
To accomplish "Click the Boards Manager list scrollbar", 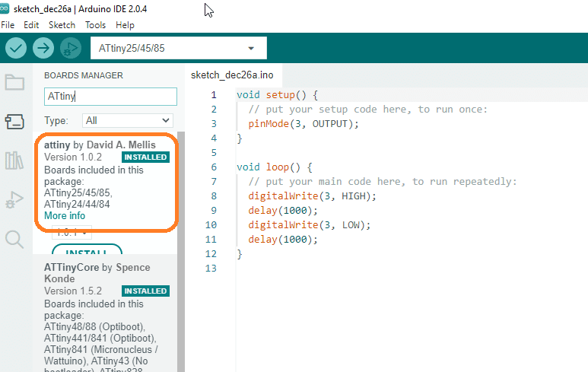I will tap(181, 251).
